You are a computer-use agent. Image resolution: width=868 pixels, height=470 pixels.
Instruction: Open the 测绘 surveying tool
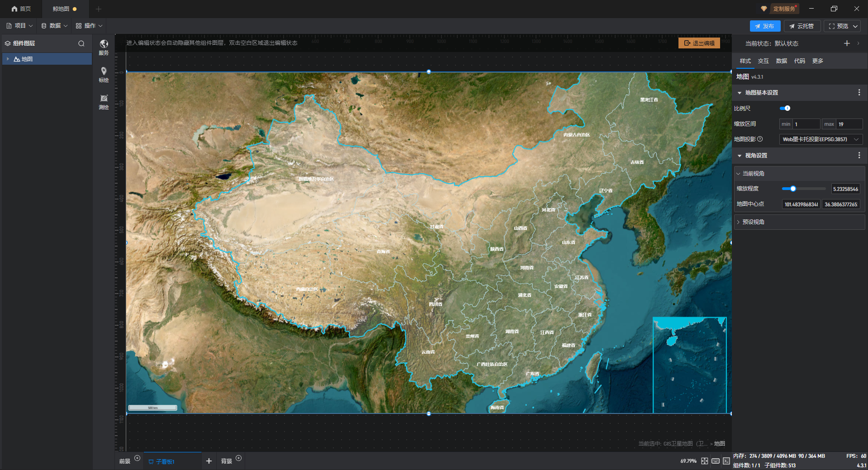104,101
